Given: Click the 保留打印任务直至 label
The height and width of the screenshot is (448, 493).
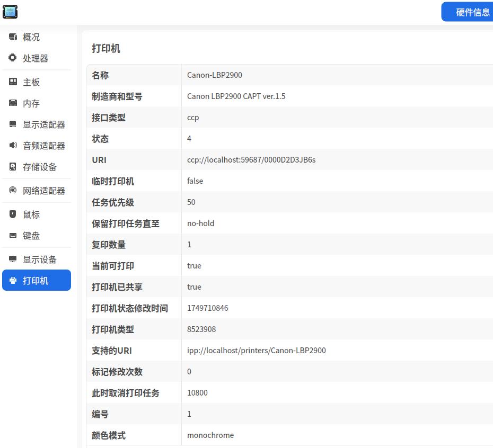Looking at the screenshot, I should tap(126, 223).
